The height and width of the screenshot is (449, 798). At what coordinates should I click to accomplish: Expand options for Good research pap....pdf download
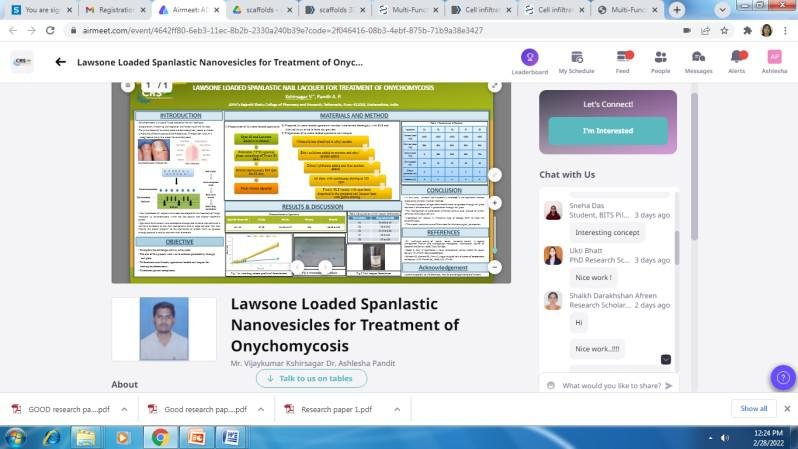(x=261, y=409)
